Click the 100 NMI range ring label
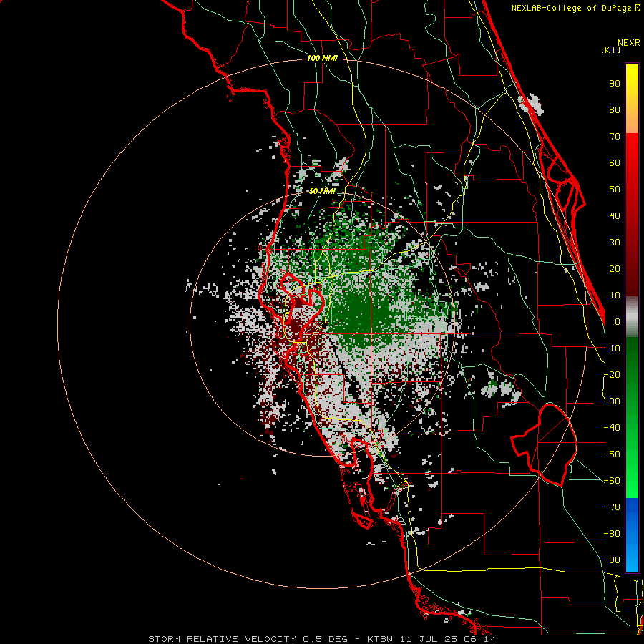This screenshot has height=644, width=644. point(322,59)
